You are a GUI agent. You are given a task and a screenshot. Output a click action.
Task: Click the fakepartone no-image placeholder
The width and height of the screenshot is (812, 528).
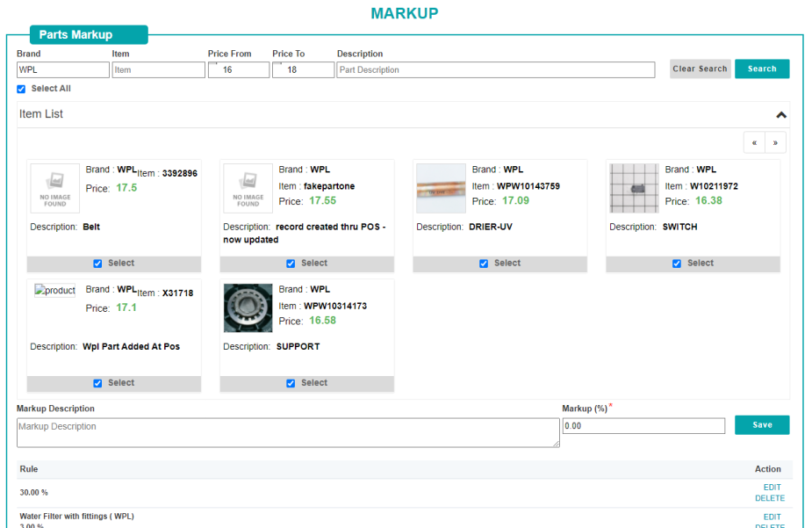248,188
